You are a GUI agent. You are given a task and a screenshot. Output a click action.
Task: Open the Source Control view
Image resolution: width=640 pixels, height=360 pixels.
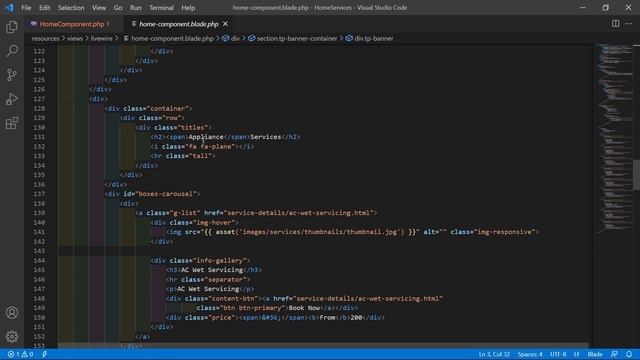pyautogui.click(x=12, y=75)
